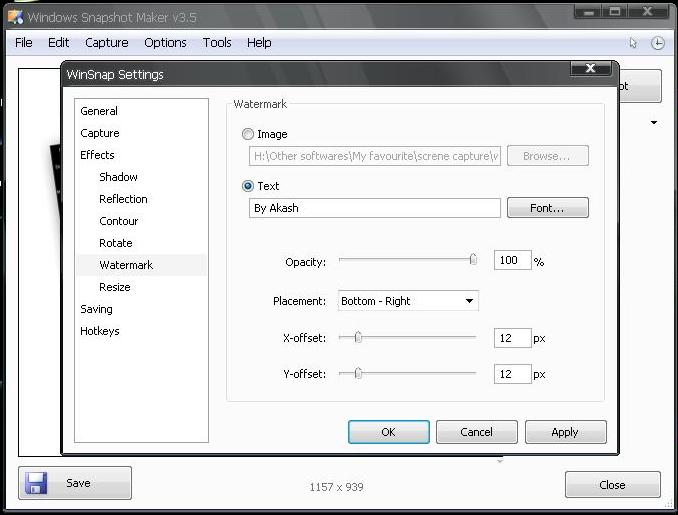Click the Opacity percent value field

[x=512, y=260]
